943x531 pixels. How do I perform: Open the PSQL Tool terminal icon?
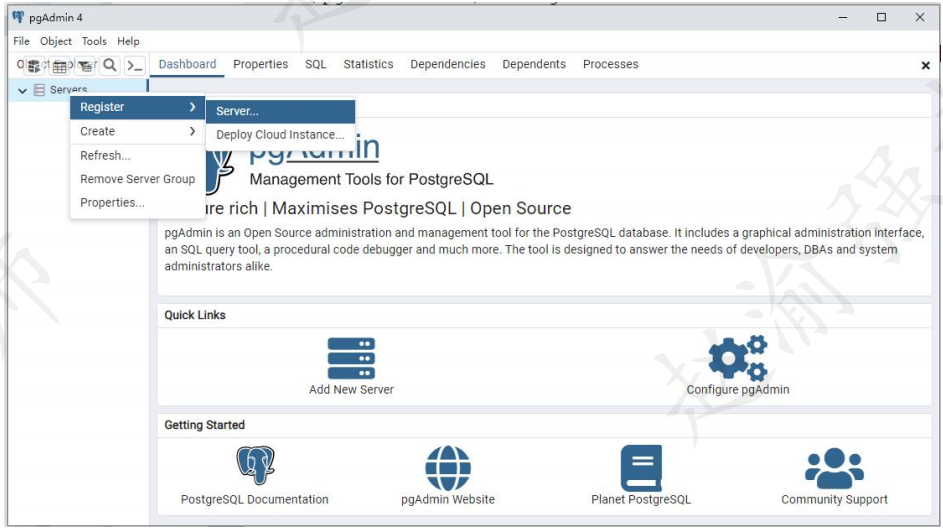[x=135, y=66]
